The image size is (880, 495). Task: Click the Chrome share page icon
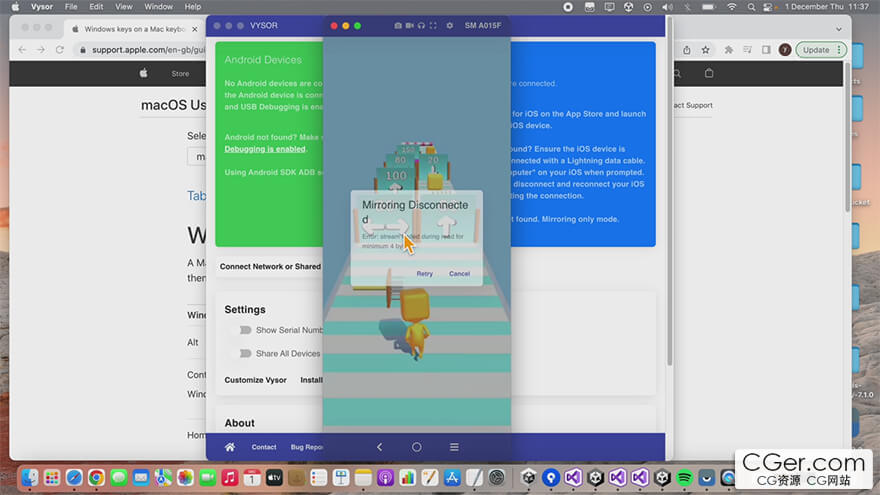point(687,50)
